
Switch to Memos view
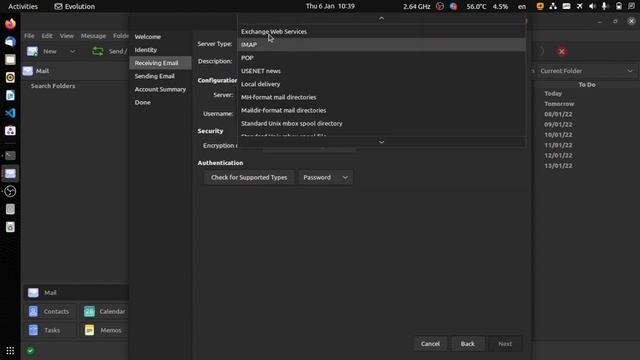[104, 330]
